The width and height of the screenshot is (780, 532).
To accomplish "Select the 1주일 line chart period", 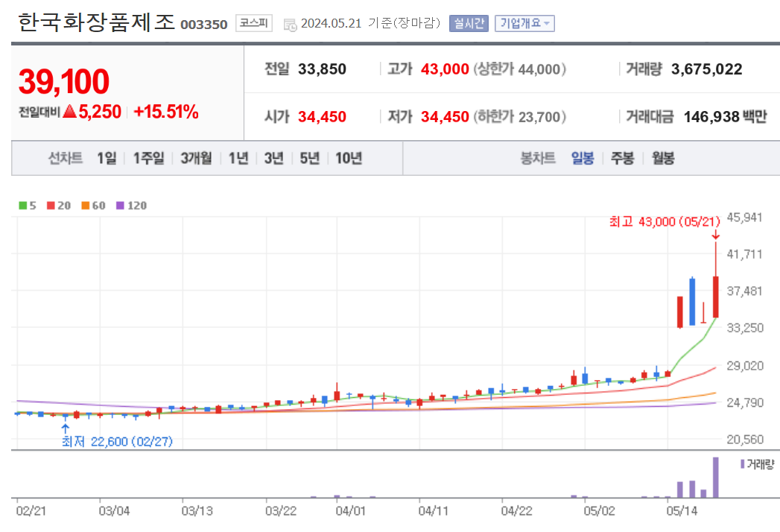I will point(148,158).
